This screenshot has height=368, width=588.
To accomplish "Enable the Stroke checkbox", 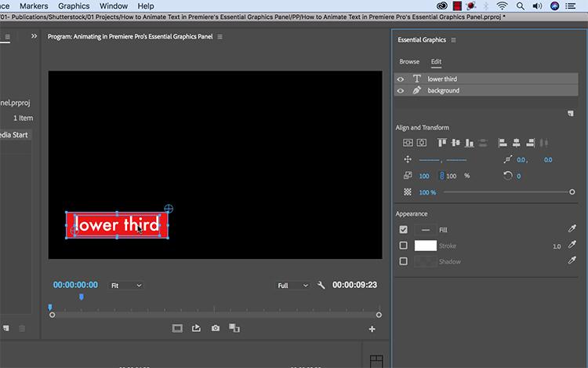I will [x=403, y=246].
